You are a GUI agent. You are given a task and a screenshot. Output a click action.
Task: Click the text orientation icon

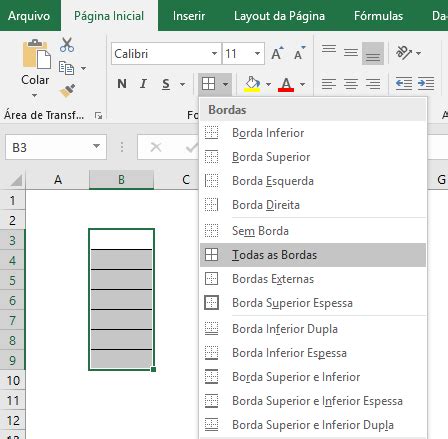(404, 53)
